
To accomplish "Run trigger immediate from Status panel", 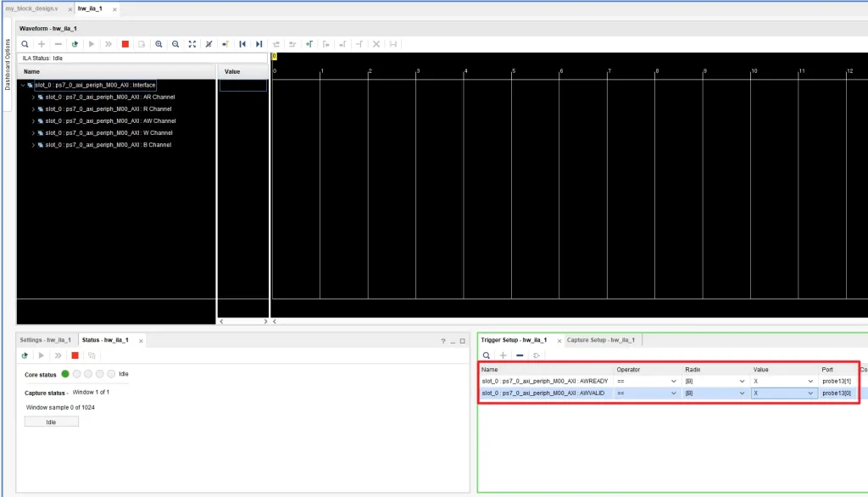I will (58, 355).
